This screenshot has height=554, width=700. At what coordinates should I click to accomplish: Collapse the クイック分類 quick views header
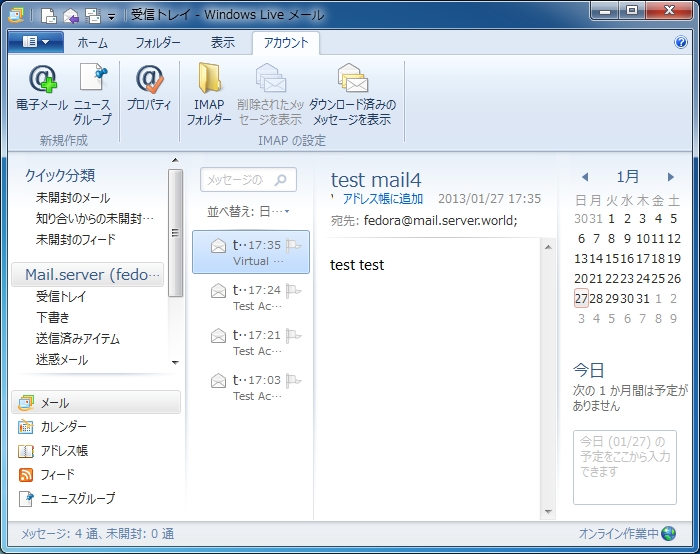click(x=60, y=175)
